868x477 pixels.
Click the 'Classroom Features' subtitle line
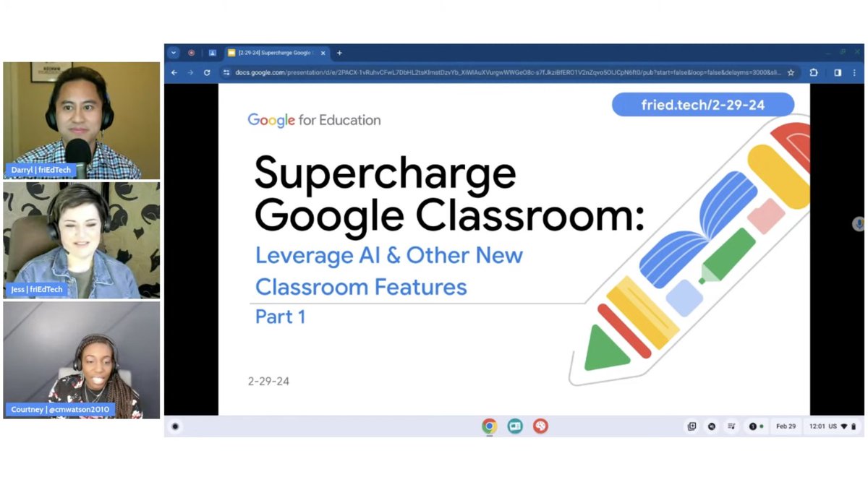[x=361, y=287]
